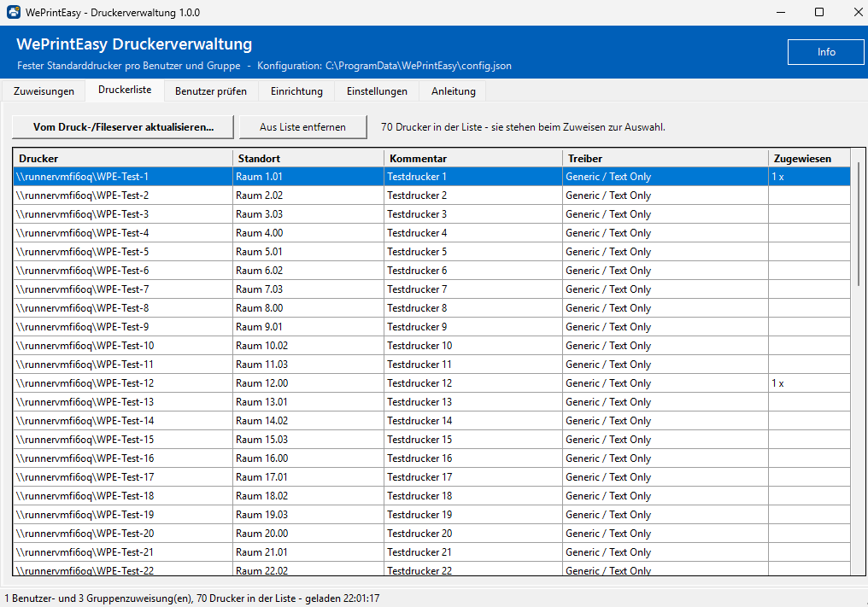Click the Raum 4.00 location cell

308,233
